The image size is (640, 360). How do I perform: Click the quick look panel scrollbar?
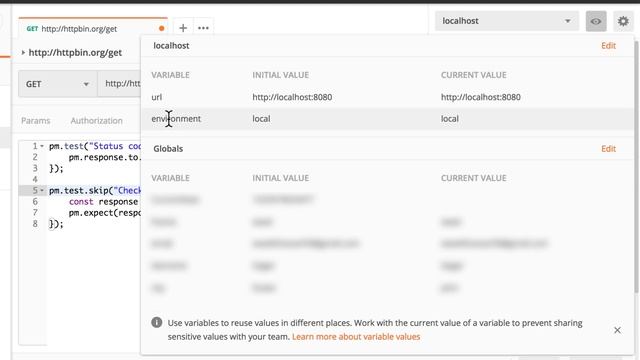point(636,167)
